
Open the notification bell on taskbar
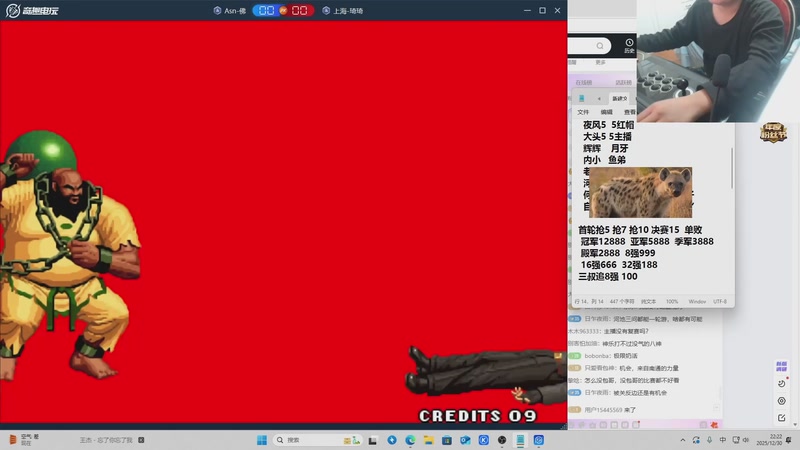789,440
